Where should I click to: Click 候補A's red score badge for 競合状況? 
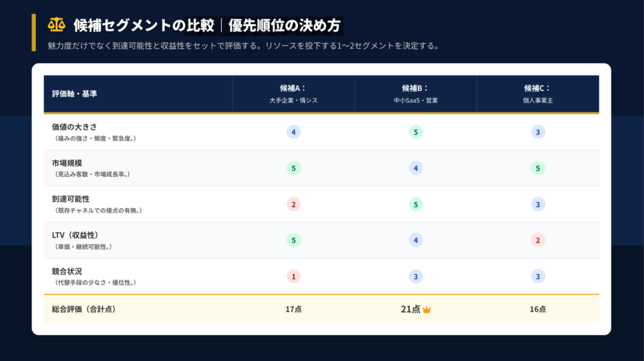click(x=293, y=276)
